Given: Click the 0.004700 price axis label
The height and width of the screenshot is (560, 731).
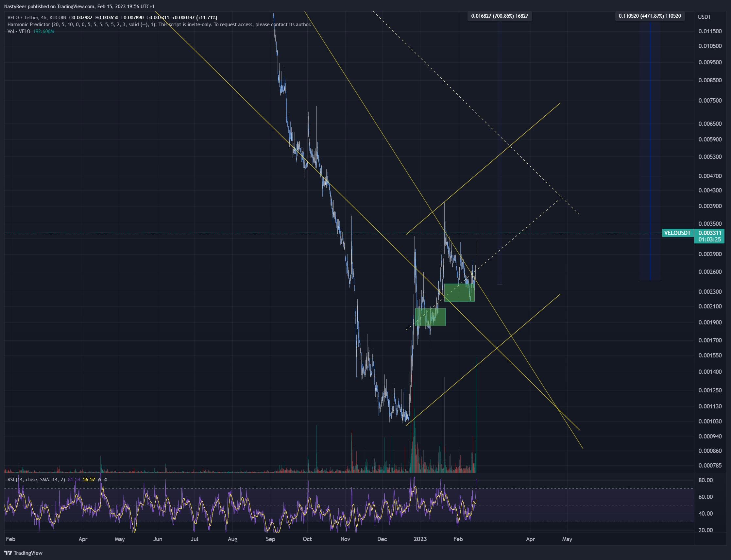Looking at the screenshot, I should click(710, 176).
